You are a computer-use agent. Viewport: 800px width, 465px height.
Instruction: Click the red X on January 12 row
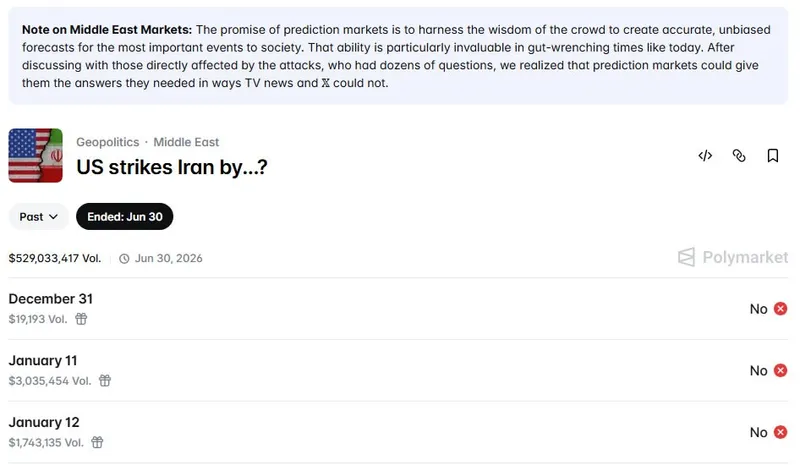tap(781, 432)
